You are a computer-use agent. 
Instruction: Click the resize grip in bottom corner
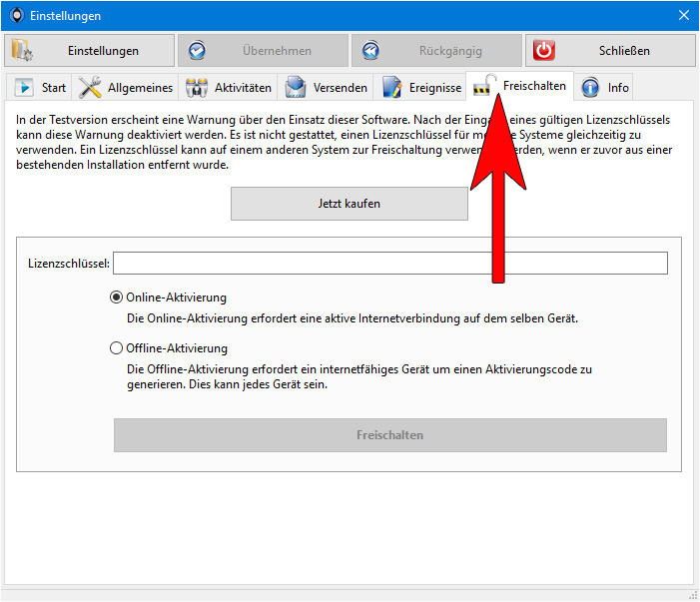(693, 595)
